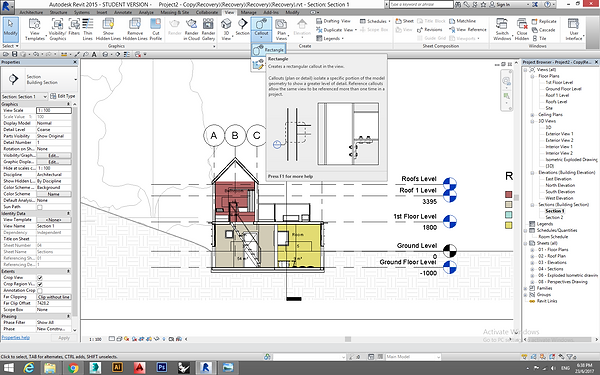Click the cyan color legend swatch
This screenshot has height=375, width=600.
point(509,215)
